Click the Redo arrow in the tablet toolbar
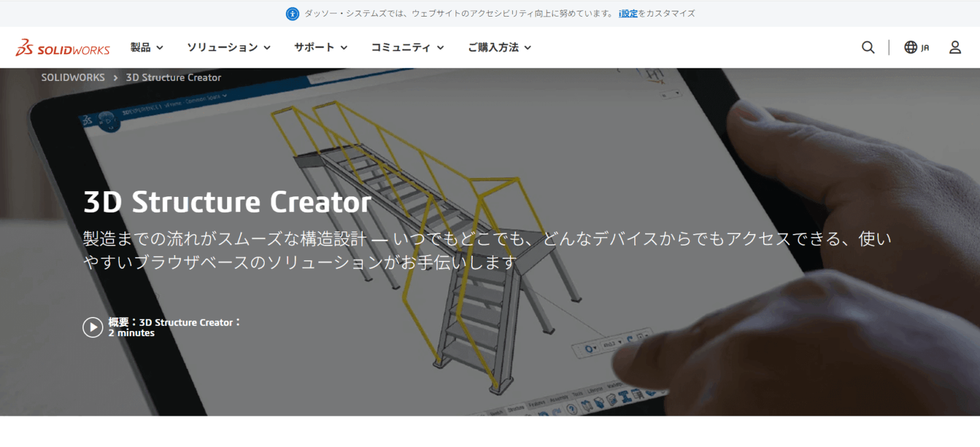The height and width of the screenshot is (447, 980). click(558, 411)
